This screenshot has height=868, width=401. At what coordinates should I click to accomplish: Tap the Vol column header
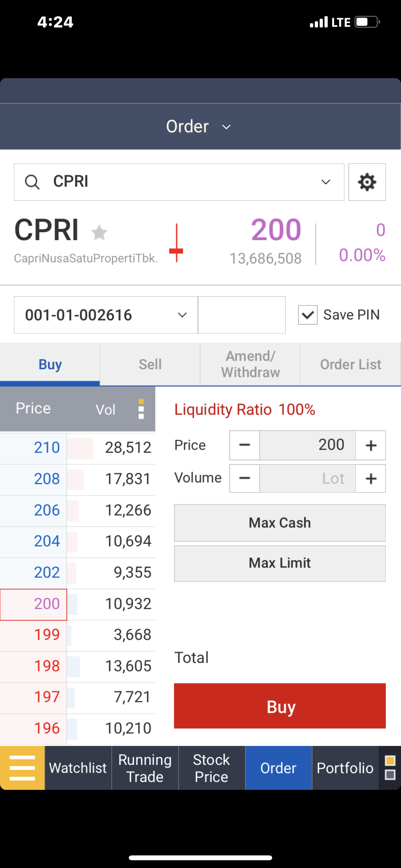point(106,410)
